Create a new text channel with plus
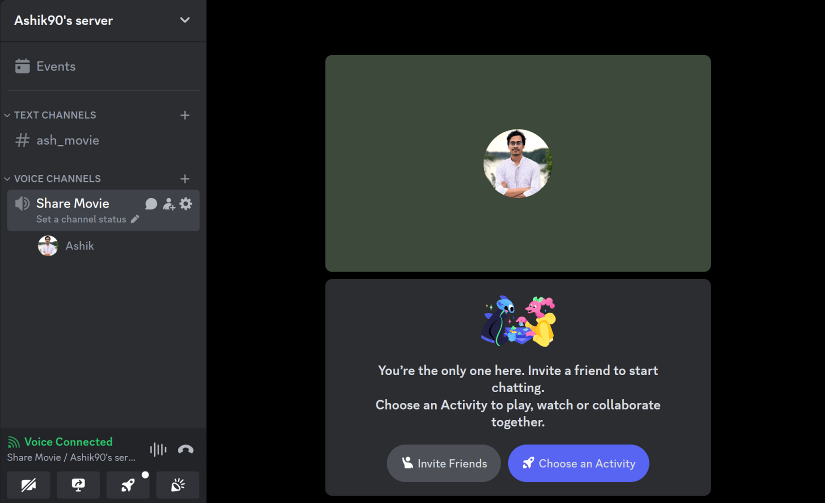Screen dimensions: 825x503 pos(185,115)
